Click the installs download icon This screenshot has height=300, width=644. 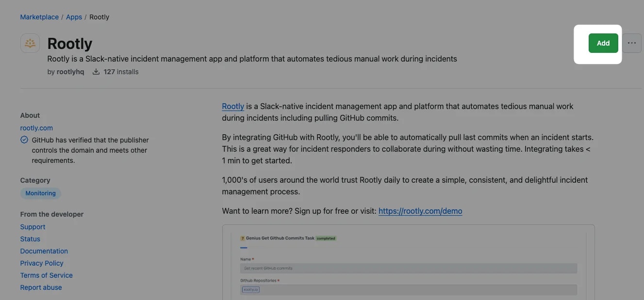96,72
